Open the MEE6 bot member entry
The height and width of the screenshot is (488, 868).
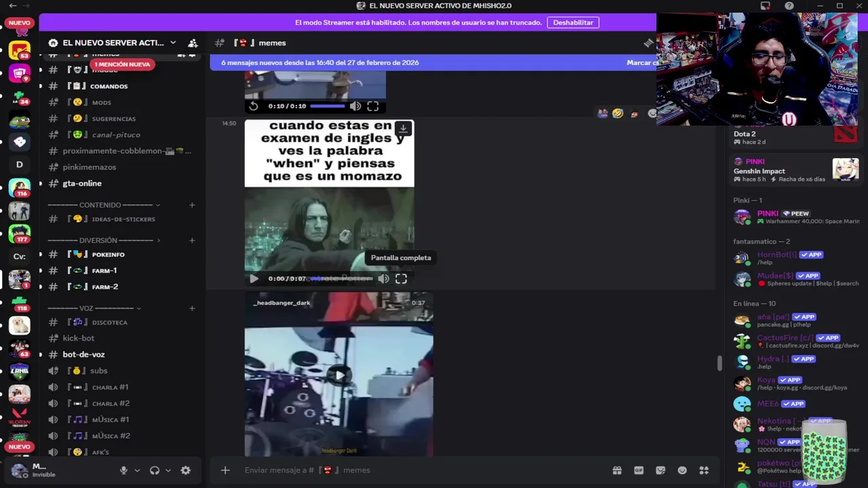[795, 404]
